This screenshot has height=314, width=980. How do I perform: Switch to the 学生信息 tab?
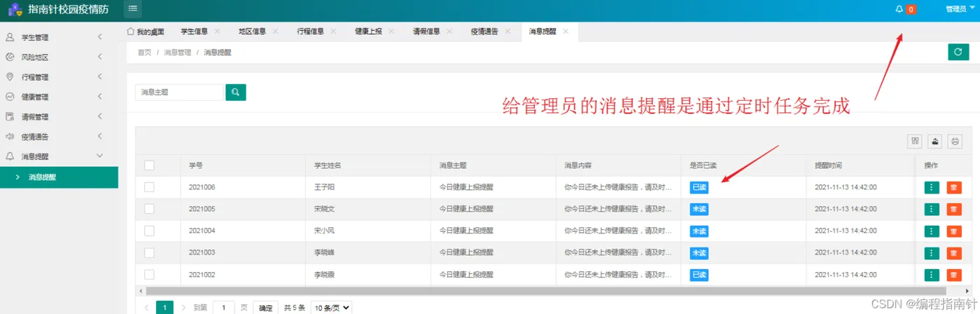[x=194, y=32]
